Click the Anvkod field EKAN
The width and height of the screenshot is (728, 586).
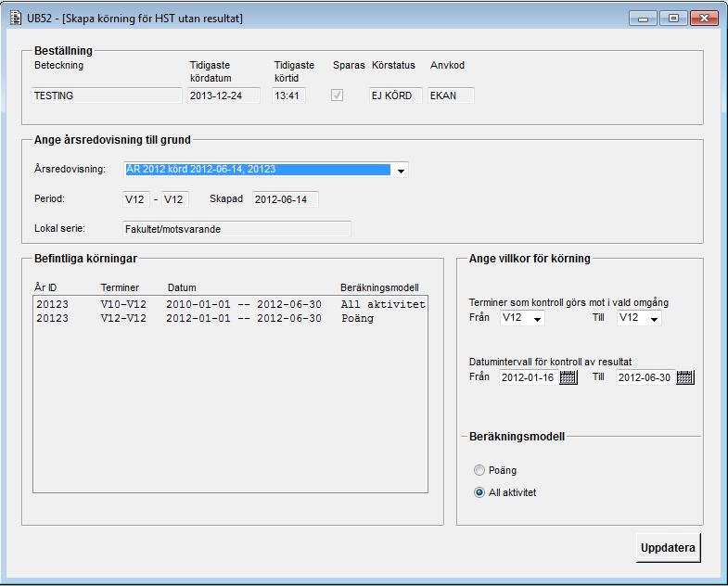(x=451, y=96)
